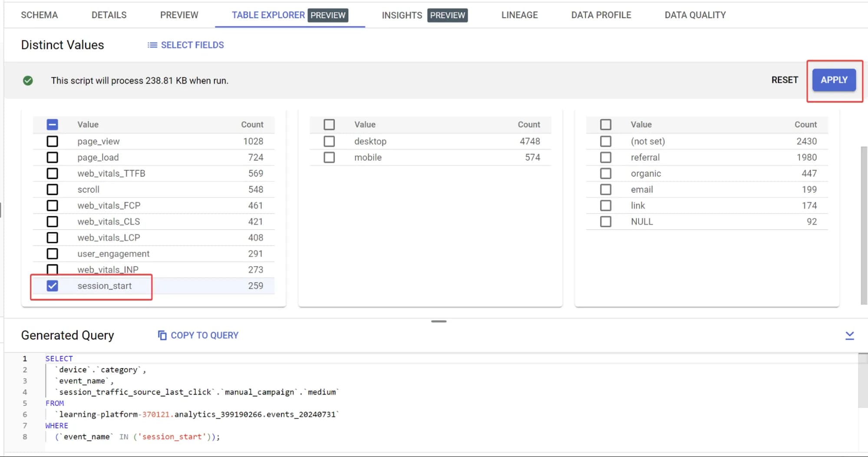Go to the Insights tab
This screenshot has width=868, height=457.
click(425, 15)
